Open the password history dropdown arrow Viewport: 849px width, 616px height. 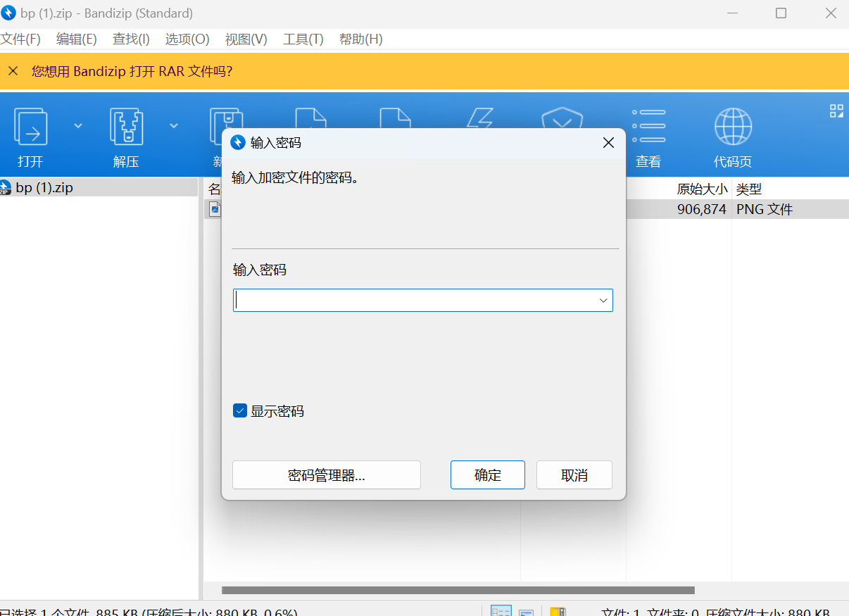pos(603,301)
